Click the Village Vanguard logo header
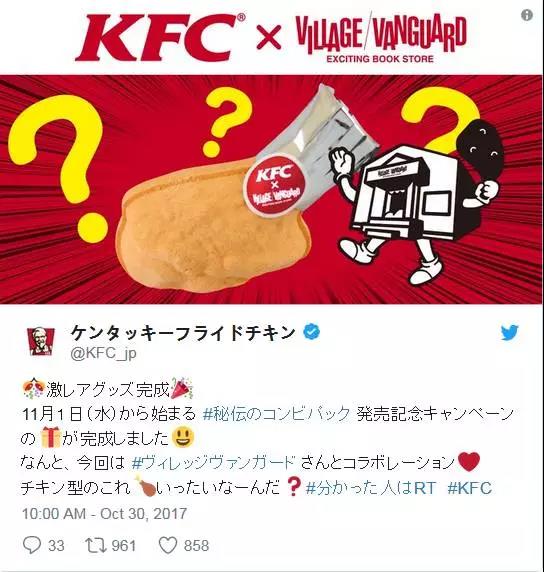 (x=381, y=37)
